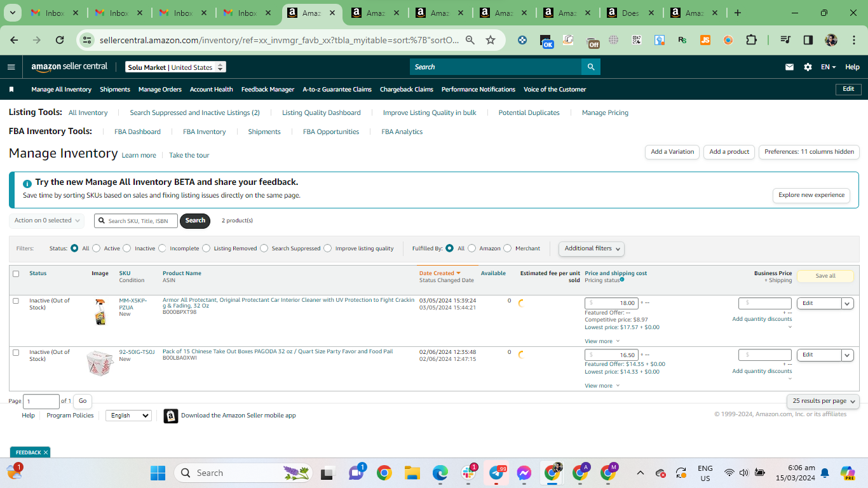868x488 pixels.
Task: Open the EN language dropdown
Action: 828,67
